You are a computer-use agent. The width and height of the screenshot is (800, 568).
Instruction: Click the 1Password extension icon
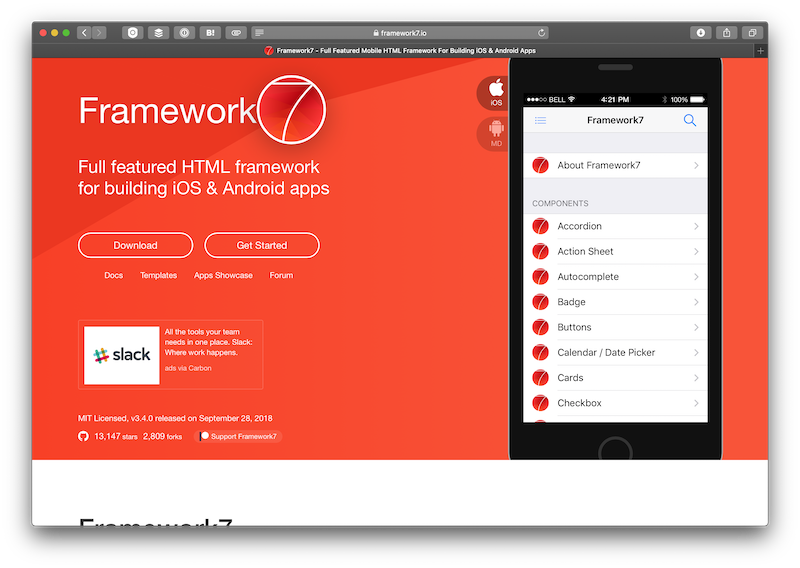184,33
